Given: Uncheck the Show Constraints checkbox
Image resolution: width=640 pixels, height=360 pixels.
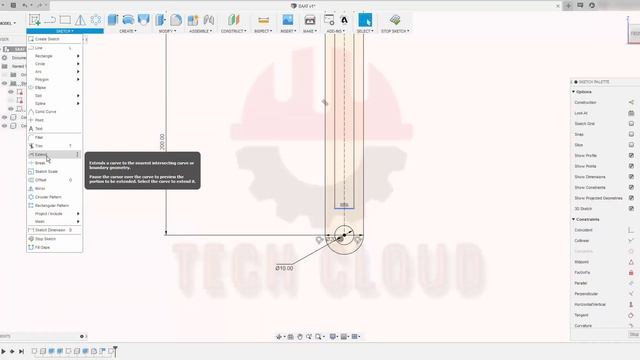Looking at the screenshot, I should click(631, 187).
